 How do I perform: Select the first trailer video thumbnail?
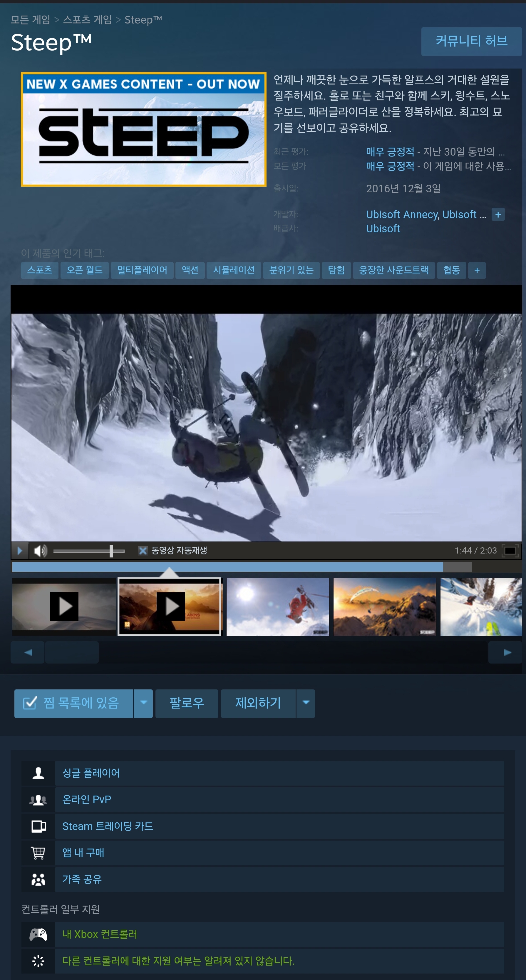tap(64, 606)
